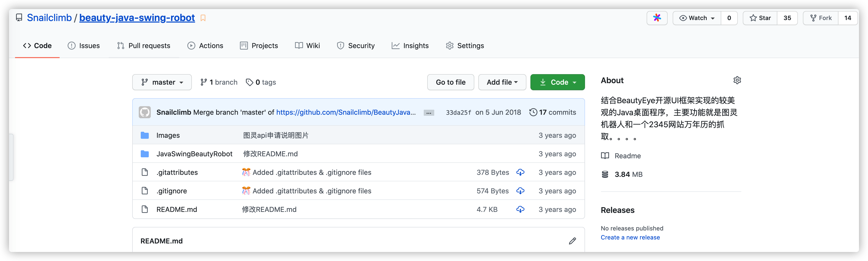View the 14 forks count
This screenshot has width=868, height=261.
pyautogui.click(x=848, y=18)
